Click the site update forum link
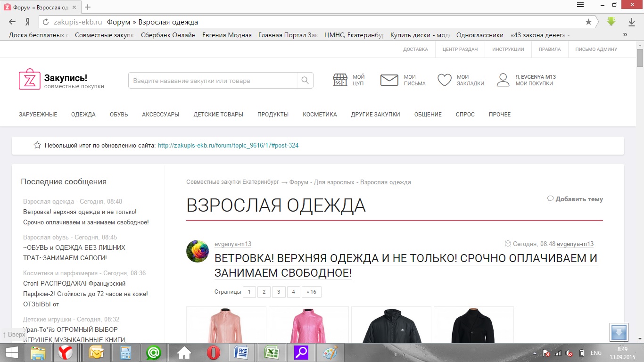Screen dimensions: 644x362 click(x=228, y=146)
